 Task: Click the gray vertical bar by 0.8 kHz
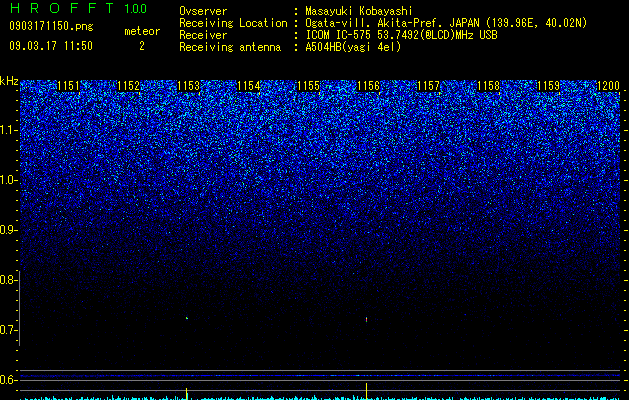(20, 308)
